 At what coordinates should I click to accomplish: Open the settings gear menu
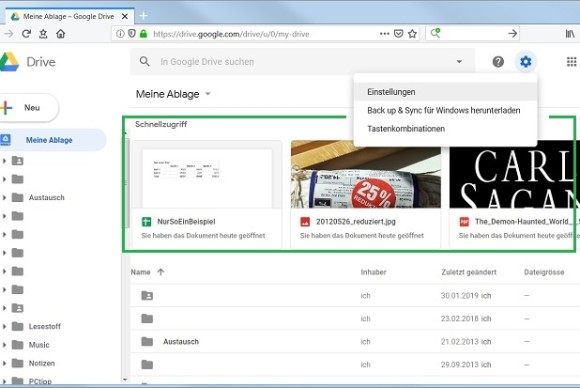[525, 61]
